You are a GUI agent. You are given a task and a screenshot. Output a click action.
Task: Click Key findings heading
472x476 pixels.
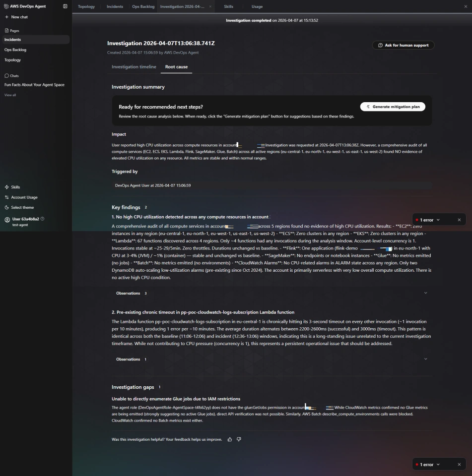pos(126,207)
